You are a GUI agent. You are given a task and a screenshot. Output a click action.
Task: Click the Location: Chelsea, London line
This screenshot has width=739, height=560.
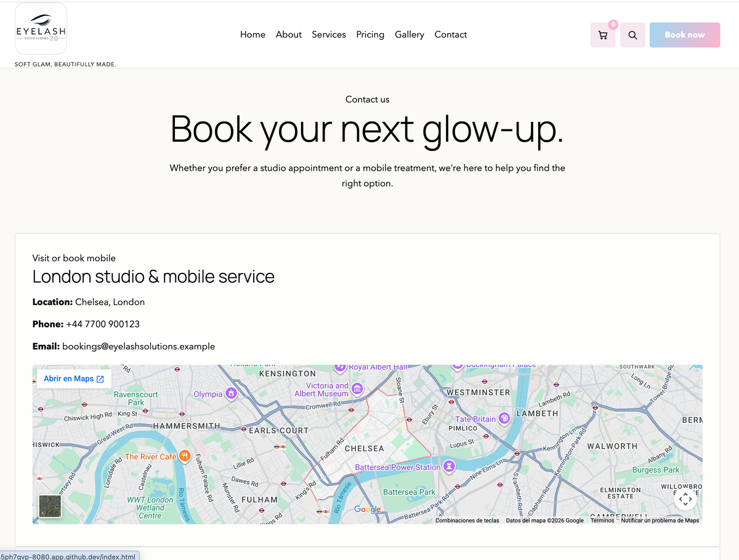click(x=89, y=302)
